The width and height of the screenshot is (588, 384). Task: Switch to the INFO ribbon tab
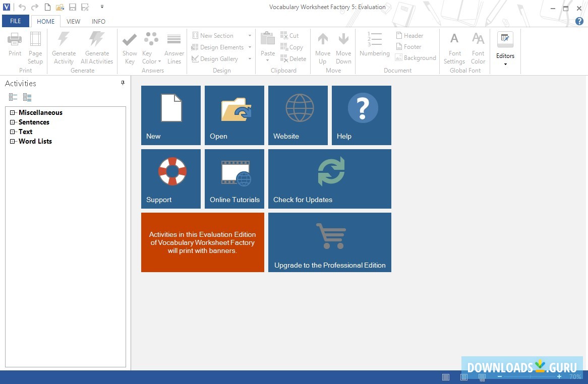pos(99,21)
